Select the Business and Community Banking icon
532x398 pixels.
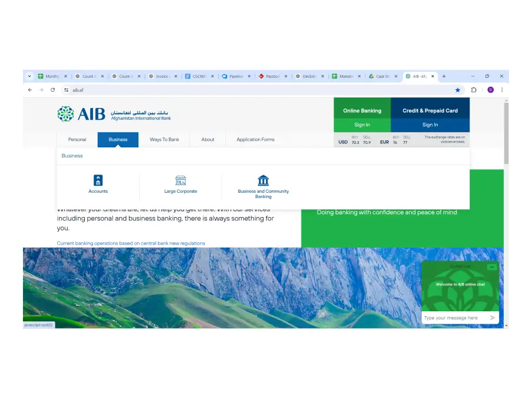tap(263, 180)
